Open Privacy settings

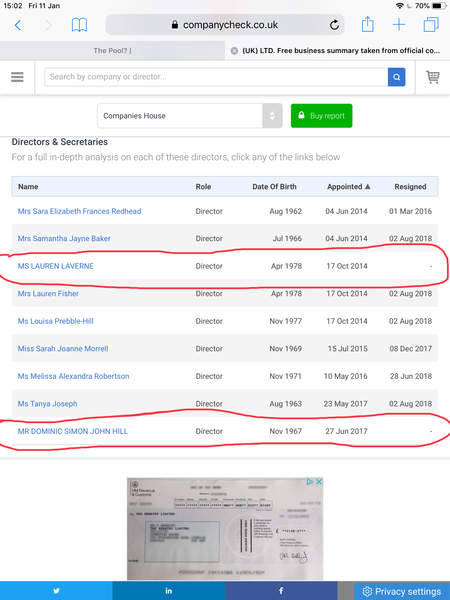tap(402, 591)
